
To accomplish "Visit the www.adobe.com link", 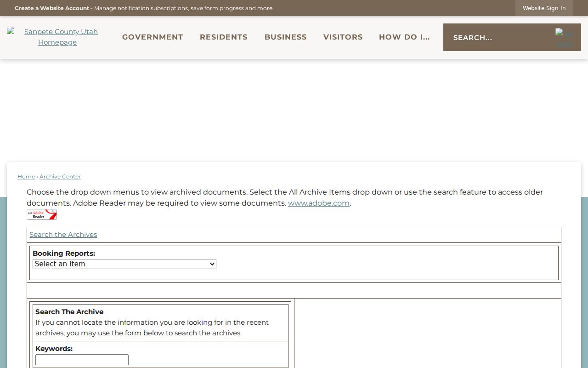I will click(319, 203).
